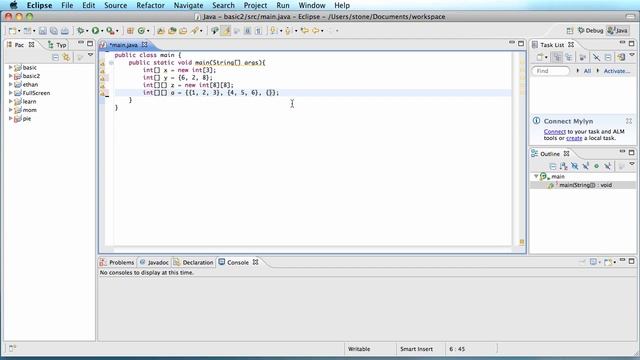This screenshot has width=640, height=360.
Task: Toggle Hide Static Members in Outline
Action: click(586, 166)
